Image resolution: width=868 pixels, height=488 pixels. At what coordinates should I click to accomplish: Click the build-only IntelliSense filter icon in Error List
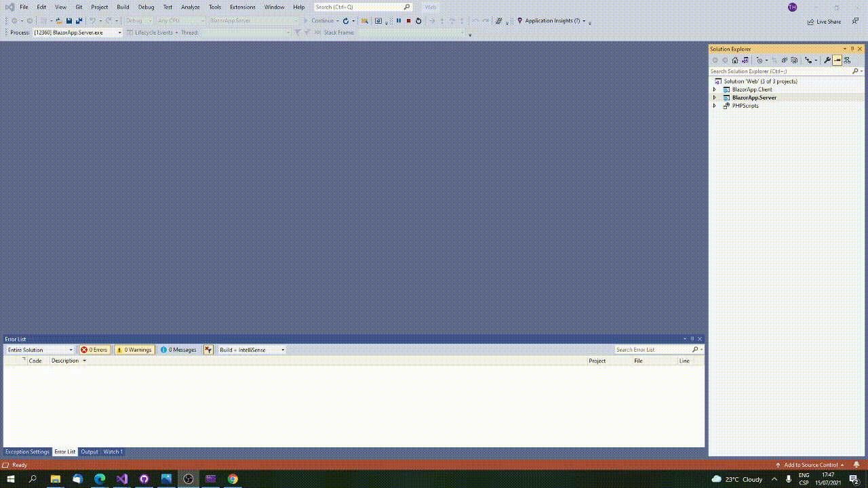point(208,350)
